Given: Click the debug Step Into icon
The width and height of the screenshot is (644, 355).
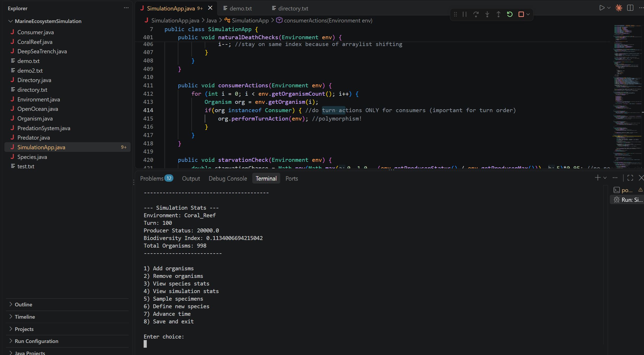Looking at the screenshot, I should 487,14.
